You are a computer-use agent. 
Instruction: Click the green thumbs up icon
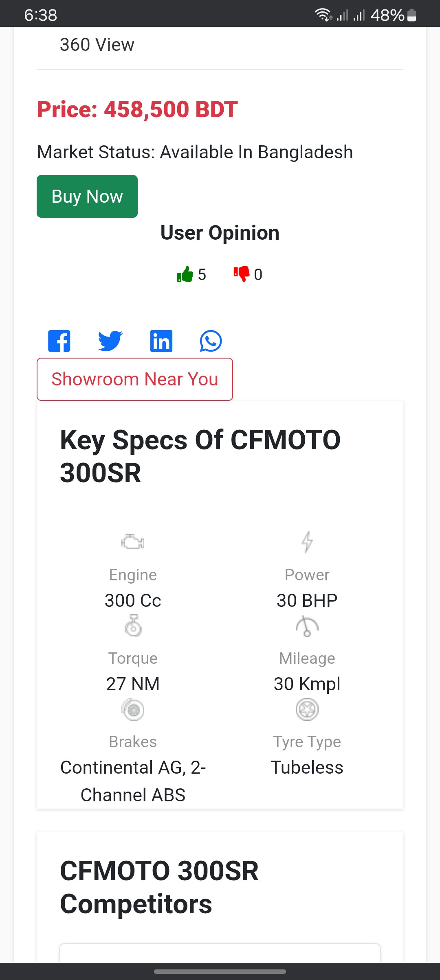click(185, 274)
